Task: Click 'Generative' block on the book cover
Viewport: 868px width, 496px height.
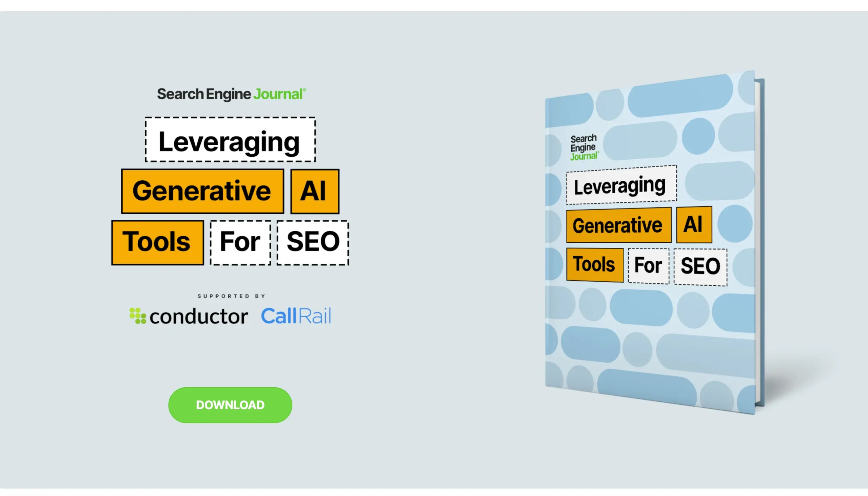Action: [618, 225]
